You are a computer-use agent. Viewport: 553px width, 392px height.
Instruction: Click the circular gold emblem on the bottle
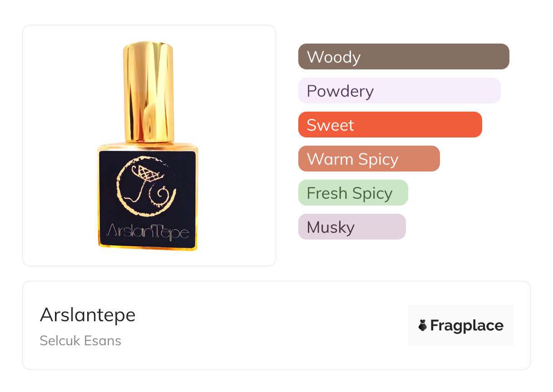(x=146, y=187)
